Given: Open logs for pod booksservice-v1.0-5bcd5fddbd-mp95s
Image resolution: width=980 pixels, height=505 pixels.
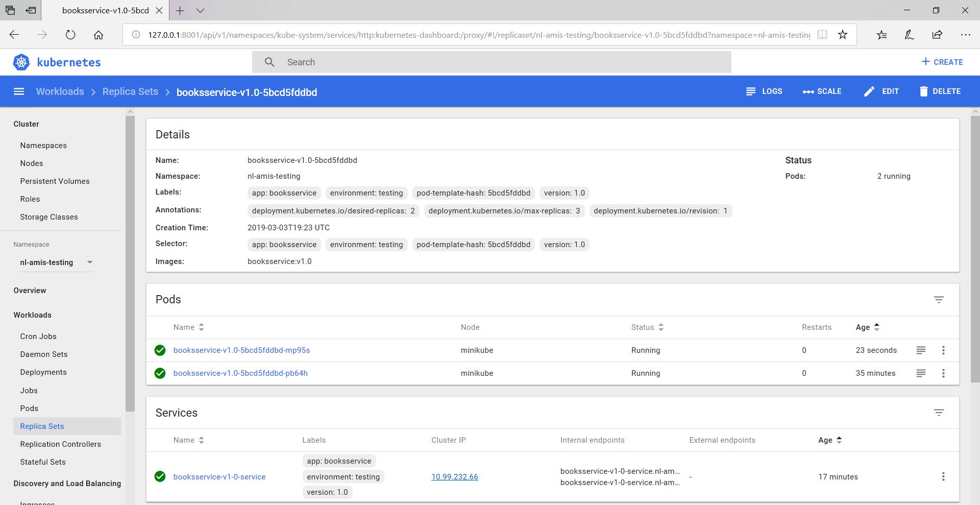Looking at the screenshot, I should coord(921,350).
